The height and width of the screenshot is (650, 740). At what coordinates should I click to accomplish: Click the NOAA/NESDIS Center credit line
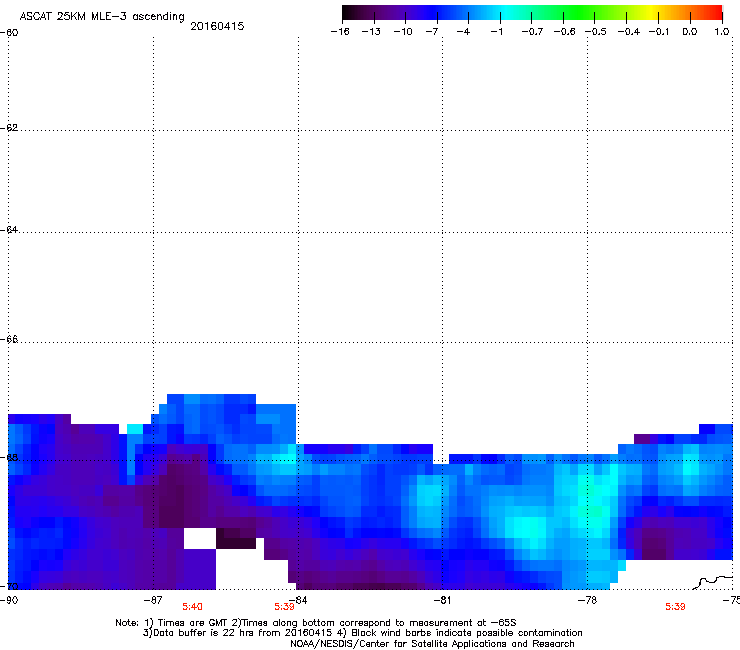432,644
